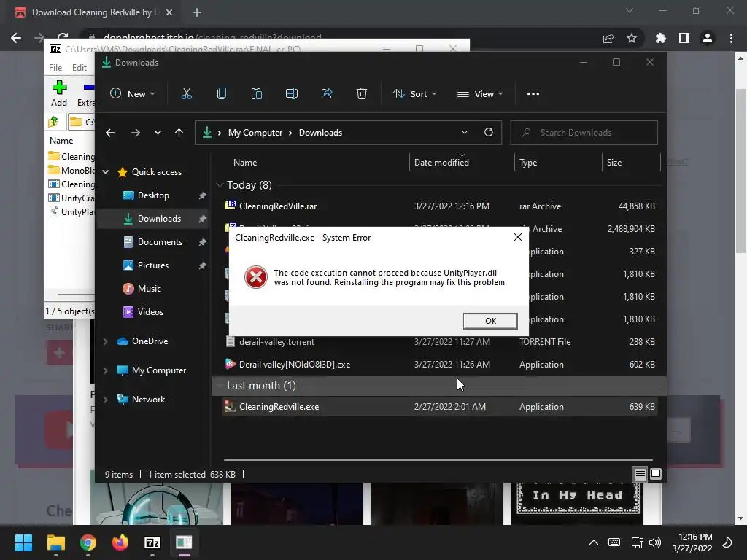The height and width of the screenshot is (560, 747).
Task: Click OK in the System Error dialog
Action: [490, 321]
